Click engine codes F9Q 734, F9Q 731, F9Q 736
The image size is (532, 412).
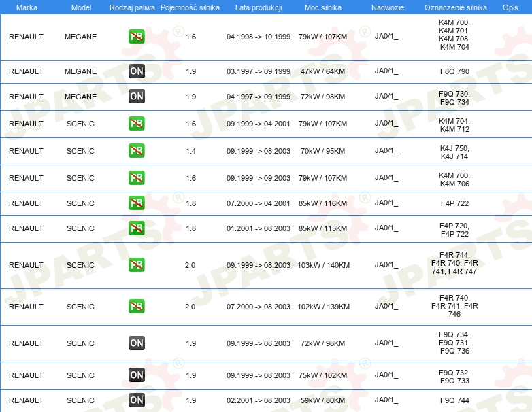coord(454,343)
